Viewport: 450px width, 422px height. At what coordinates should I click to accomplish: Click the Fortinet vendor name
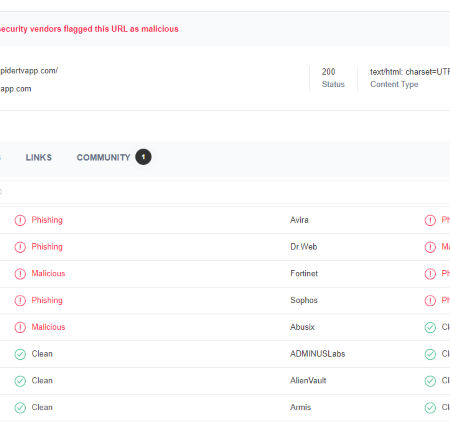pos(304,273)
